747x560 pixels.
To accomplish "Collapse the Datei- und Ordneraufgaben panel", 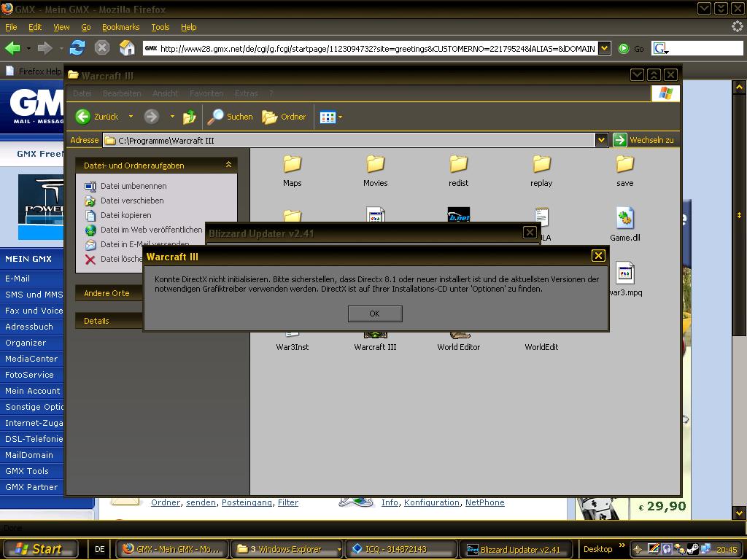I will (228, 166).
